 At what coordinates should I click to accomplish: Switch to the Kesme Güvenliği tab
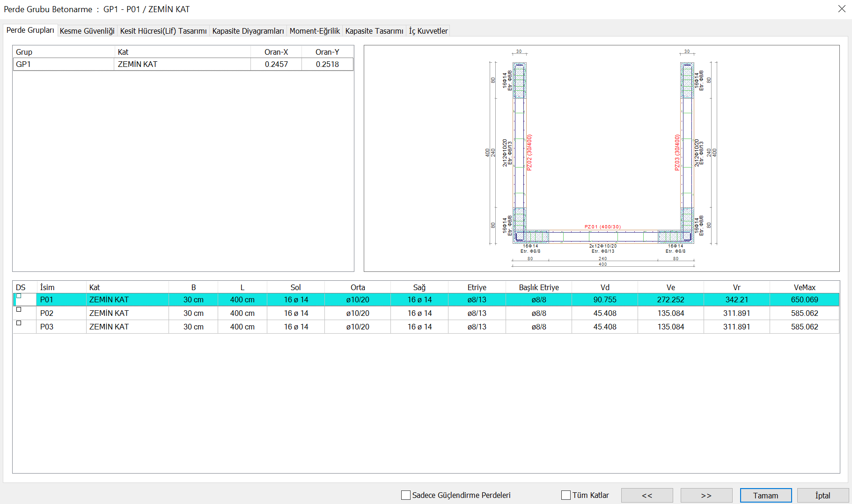tap(87, 31)
